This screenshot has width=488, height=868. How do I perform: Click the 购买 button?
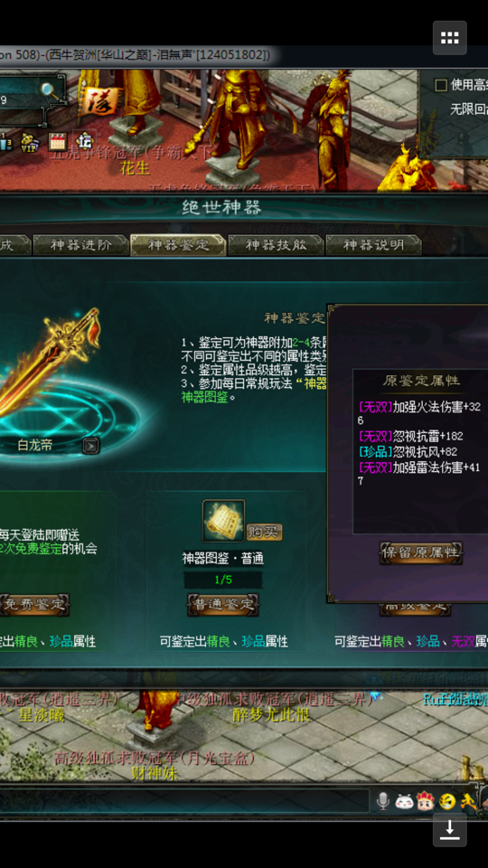265,532
